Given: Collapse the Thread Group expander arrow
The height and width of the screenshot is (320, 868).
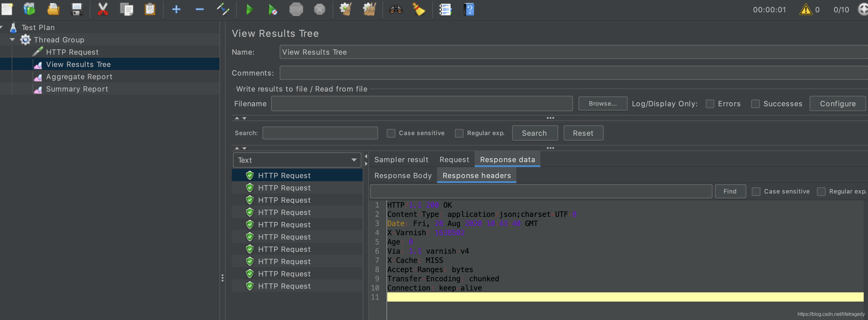Looking at the screenshot, I should (x=13, y=40).
